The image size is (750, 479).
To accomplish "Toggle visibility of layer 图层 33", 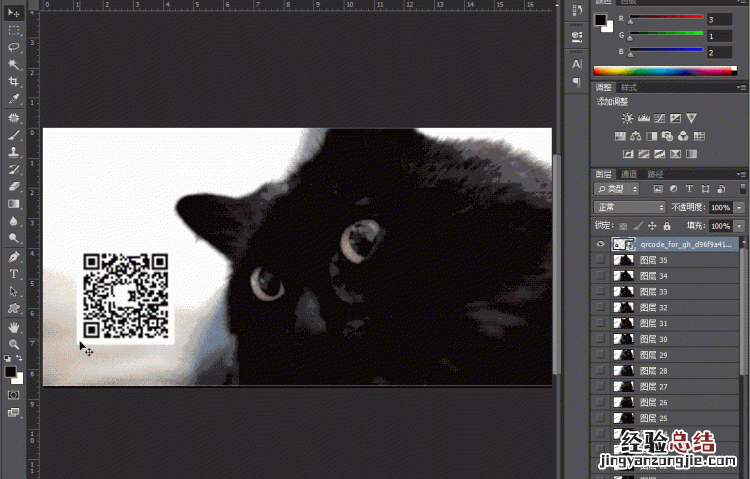I will click(600, 292).
